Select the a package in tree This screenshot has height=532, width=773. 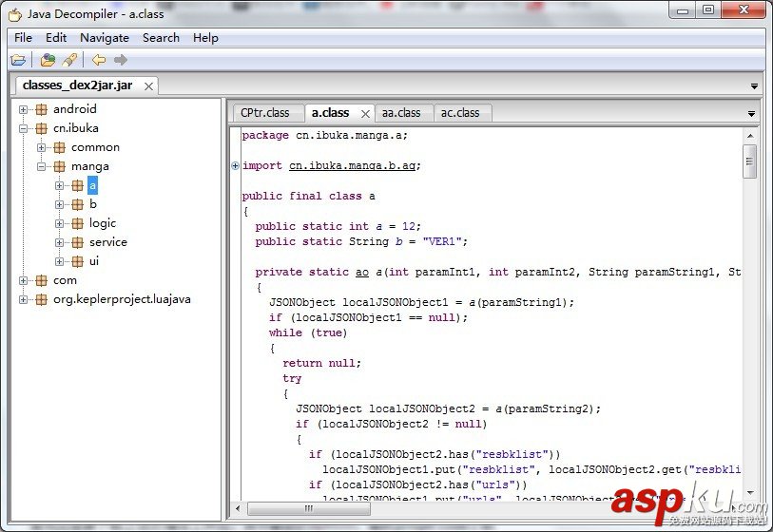[x=92, y=185]
